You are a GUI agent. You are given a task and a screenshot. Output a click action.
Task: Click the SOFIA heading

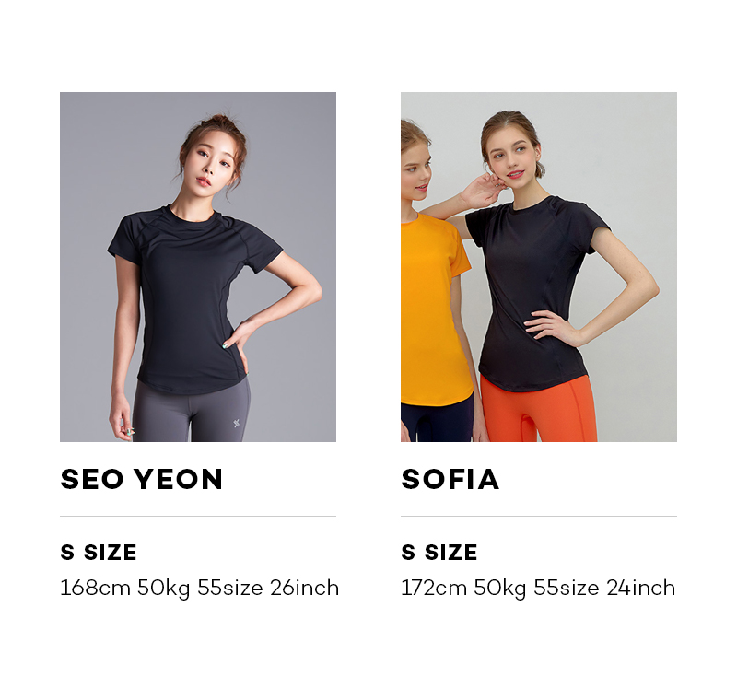point(450,479)
